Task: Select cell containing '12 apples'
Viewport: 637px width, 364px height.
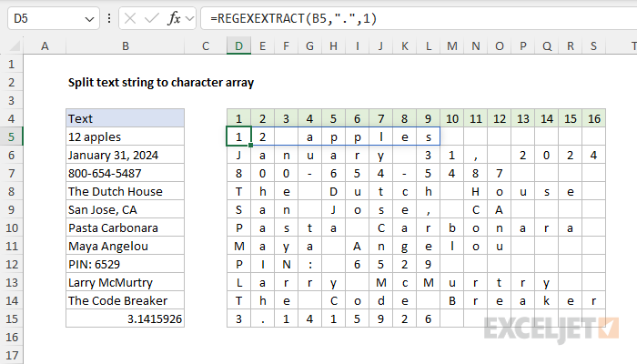Action: pyautogui.click(x=126, y=136)
